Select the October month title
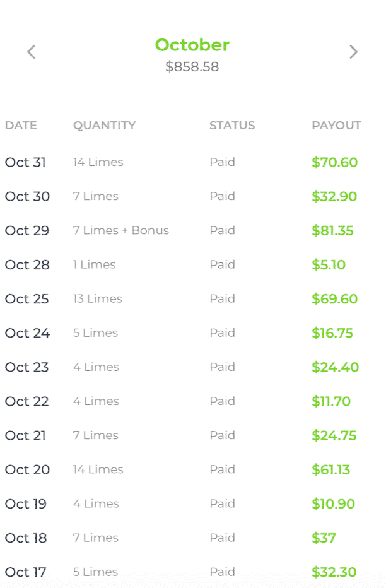Screen dimensions: 386x588 (192, 45)
